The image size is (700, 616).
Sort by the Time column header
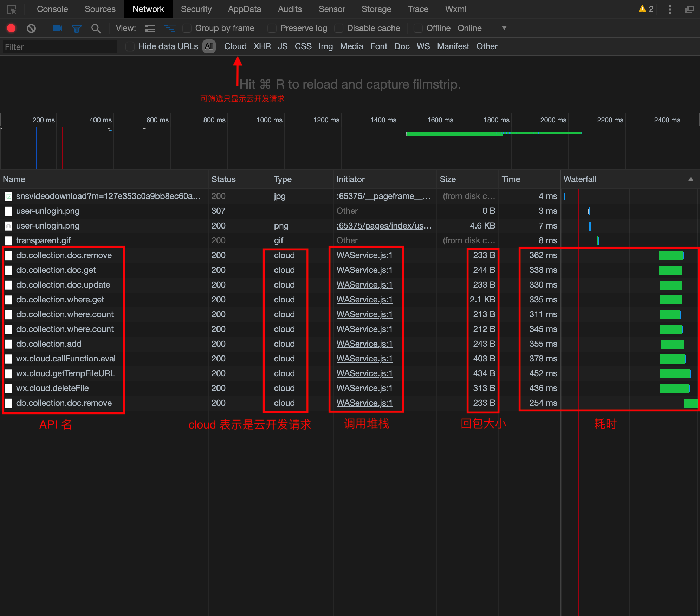pos(530,179)
